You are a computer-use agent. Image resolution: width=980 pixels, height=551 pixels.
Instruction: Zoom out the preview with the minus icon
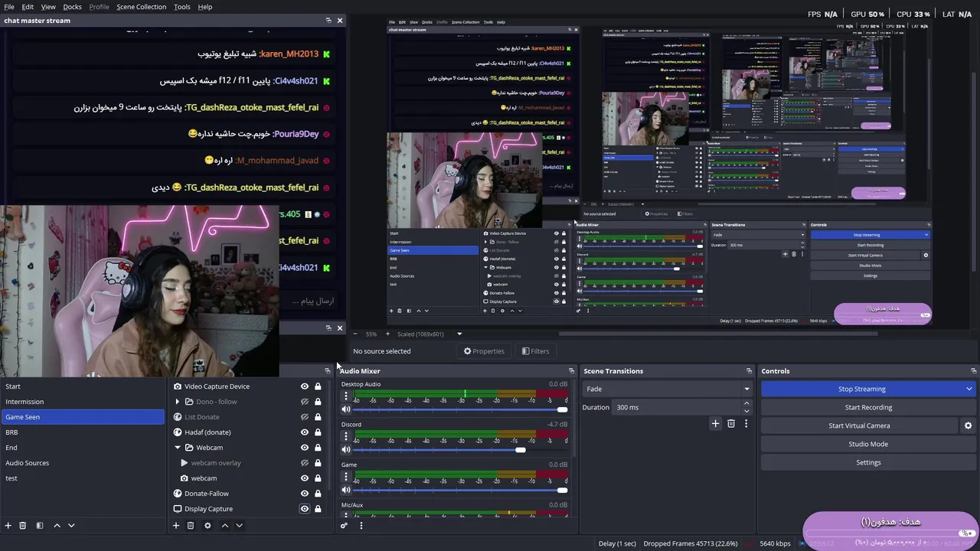pyautogui.click(x=355, y=334)
